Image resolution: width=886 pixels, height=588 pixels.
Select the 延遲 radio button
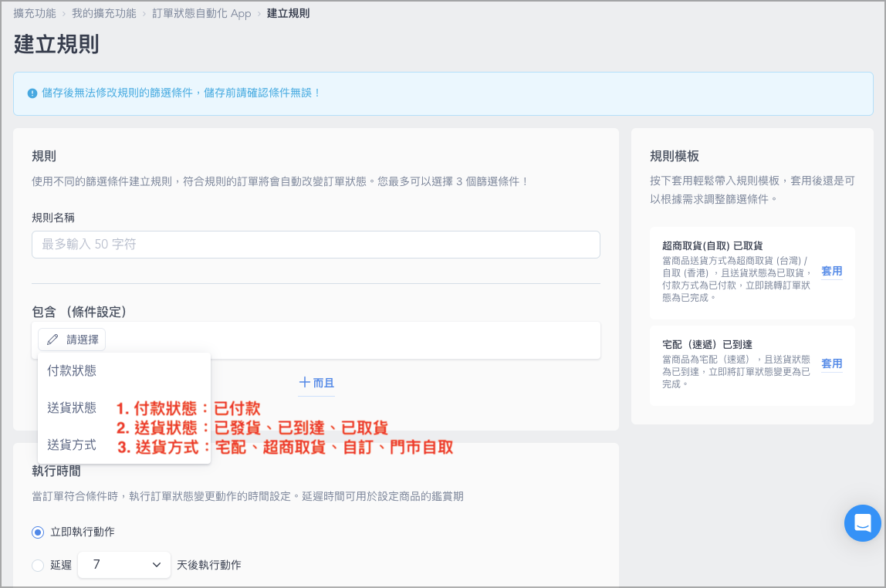[x=38, y=565]
